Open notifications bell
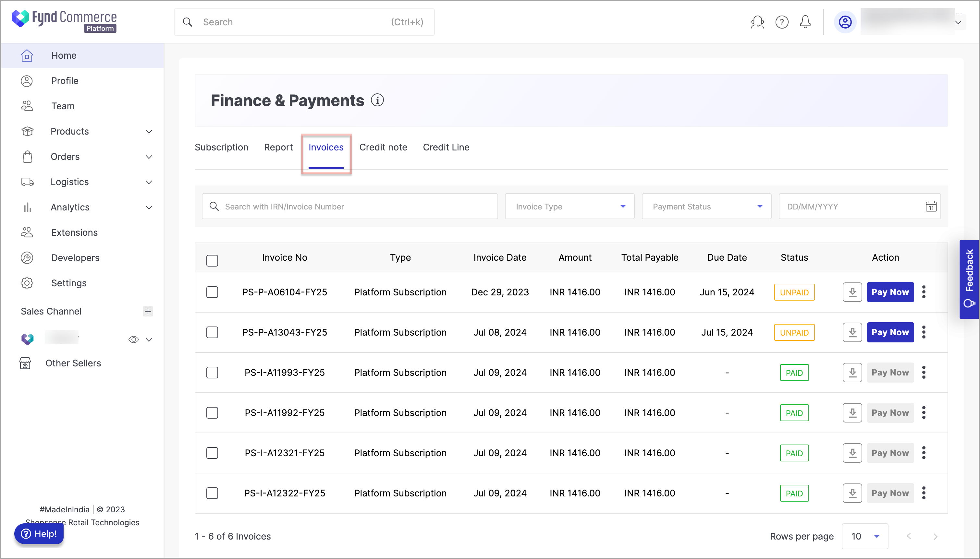Image resolution: width=980 pixels, height=559 pixels. coord(805,22)
